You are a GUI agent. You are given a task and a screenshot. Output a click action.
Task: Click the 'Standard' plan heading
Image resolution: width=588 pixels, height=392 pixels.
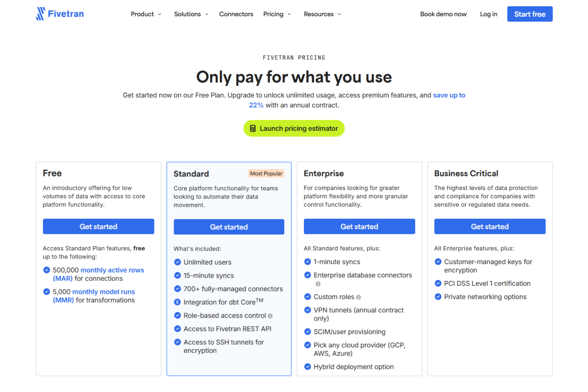tap(191, 174)
